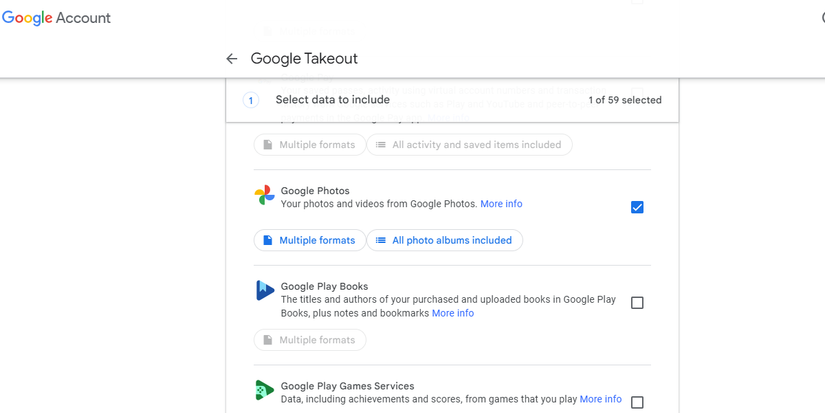
Task: Click the Google Account logo
Action: pos(56,18)
